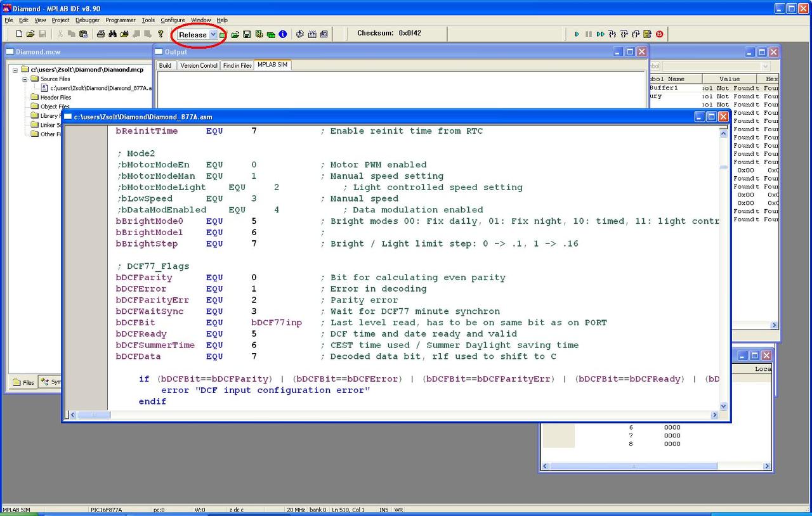Click the Symbol Name column header in Watch
Screen dimensions: 812x516
[x=675, y=79]
